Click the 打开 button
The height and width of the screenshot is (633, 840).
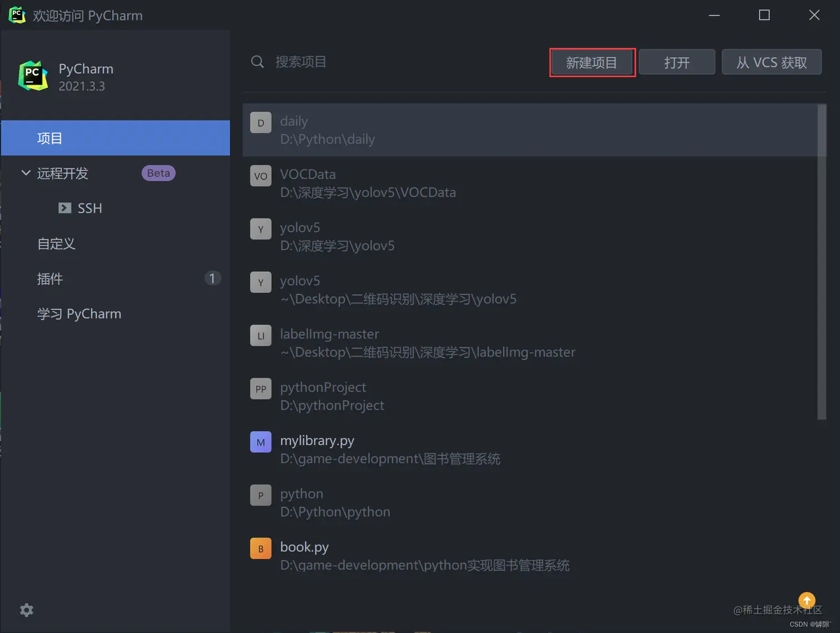[x=677, y=62]
